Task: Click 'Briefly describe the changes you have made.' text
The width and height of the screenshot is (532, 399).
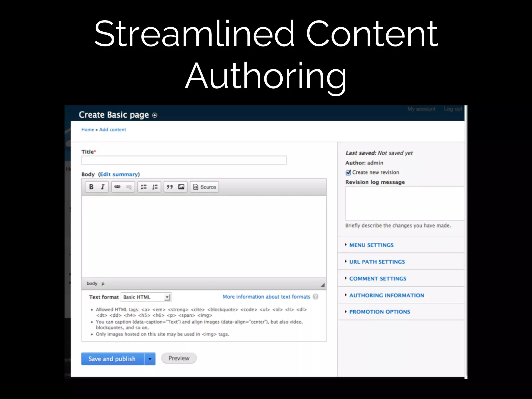Action: point(398,225)
